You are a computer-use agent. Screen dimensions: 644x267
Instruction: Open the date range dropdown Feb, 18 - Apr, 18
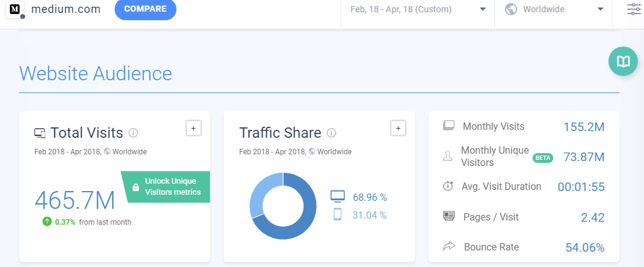pyautogui.click(x=418, y=9)
